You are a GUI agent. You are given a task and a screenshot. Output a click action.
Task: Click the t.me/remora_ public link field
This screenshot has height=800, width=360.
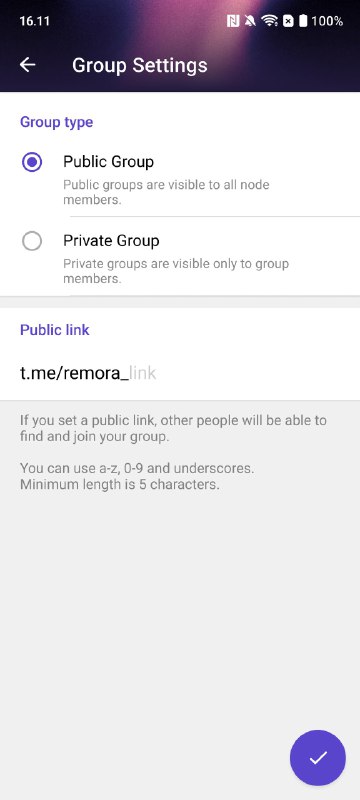coord(180,374)
